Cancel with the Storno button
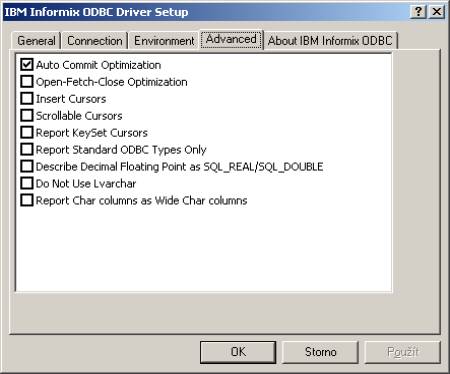Viewport: 450px width, 374px height. pos(320,352)
